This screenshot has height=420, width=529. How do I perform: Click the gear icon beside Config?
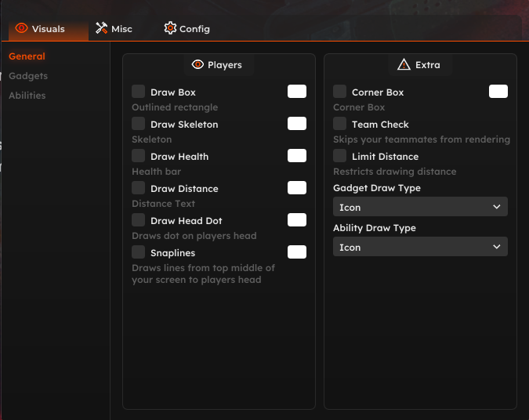(x=170, y=28)
